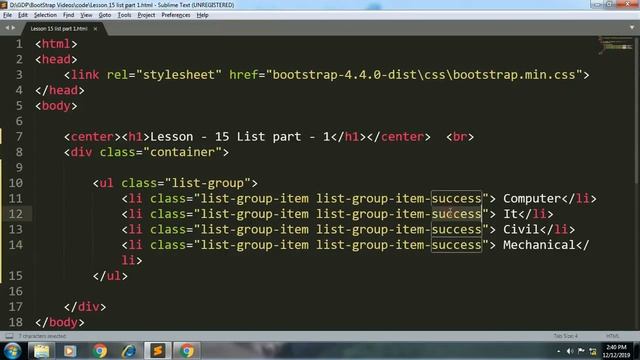640x360 pixels.
Task: Click the minimap code preview
Action: point(616,45)
